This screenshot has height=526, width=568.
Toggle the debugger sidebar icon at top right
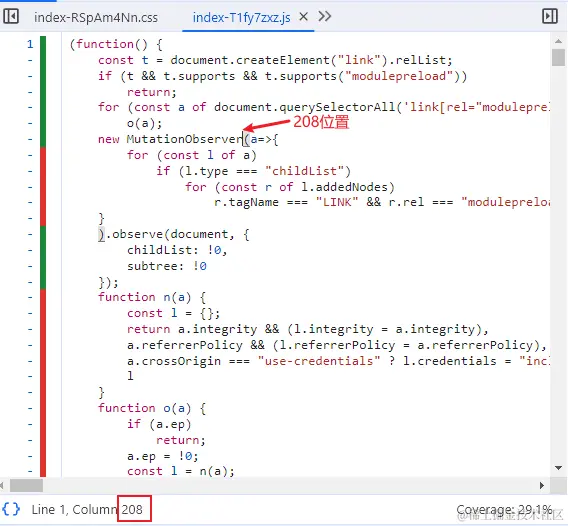click(x=550, y=16)
